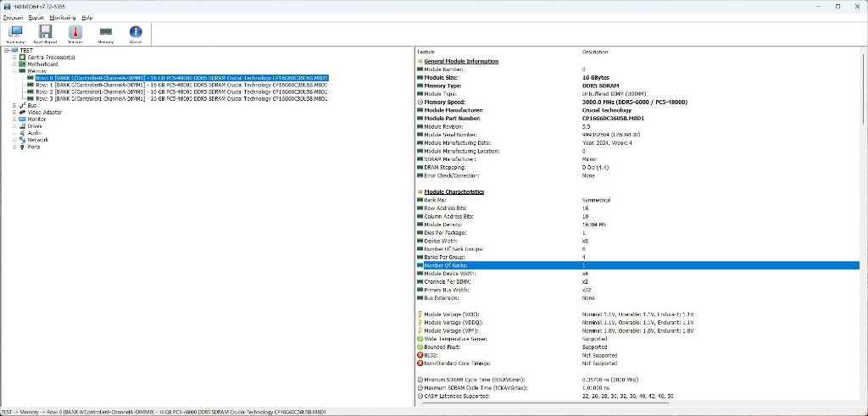Open the Program menu
This screenshot has width=868, height=416.
[13, 17]
